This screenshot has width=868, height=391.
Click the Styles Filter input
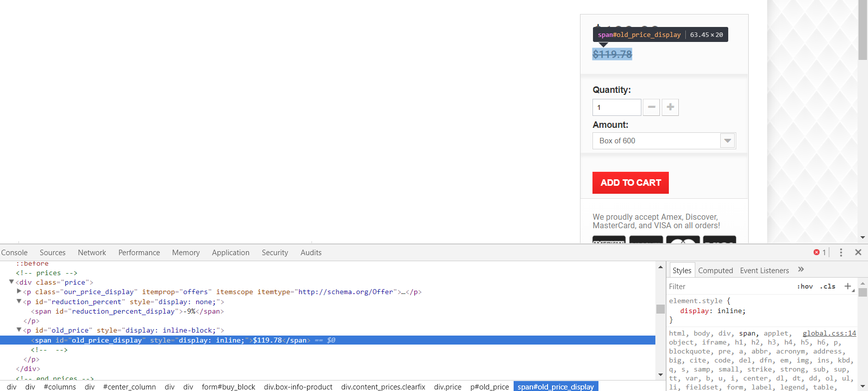[x=729, y=286]
